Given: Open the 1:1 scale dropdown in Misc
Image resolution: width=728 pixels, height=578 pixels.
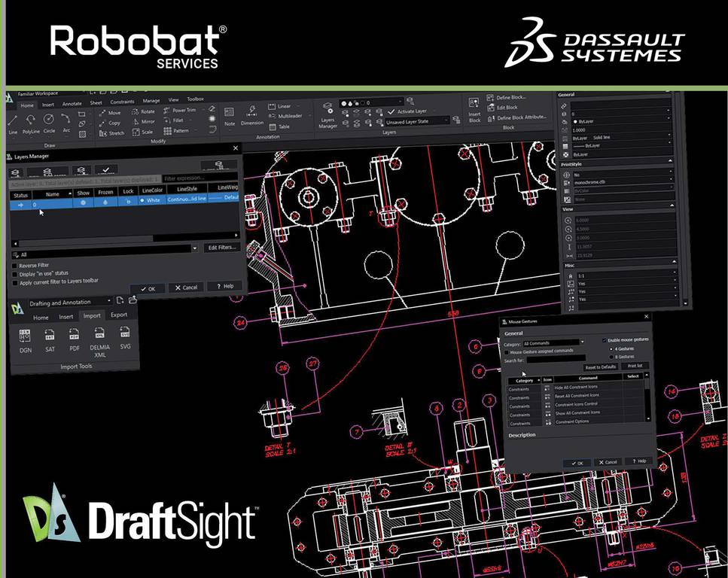Looking at the screenshot, I should click(626, 275).
